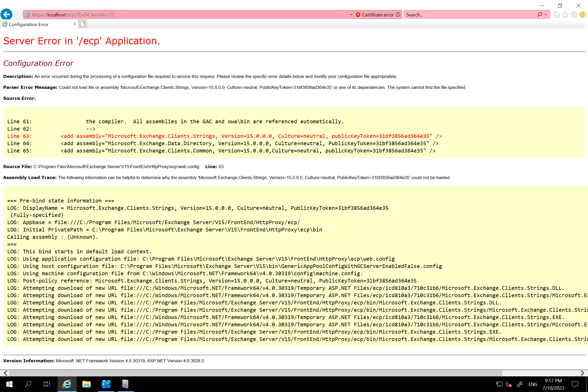Open File Explorer from the taskbar

pyautogui.click(x=86, y=384)
